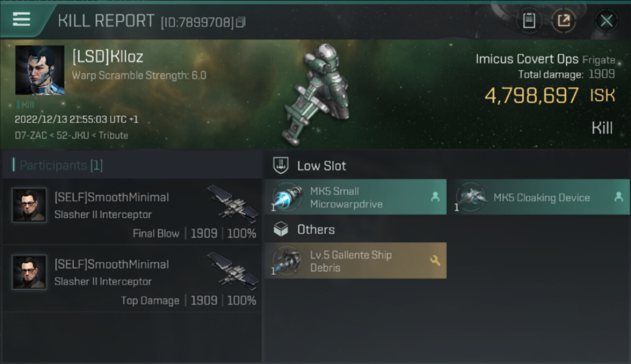This screenshot has width=631, height=364.
Task: Open the hamburger menu icon
Action: point(21,19)
